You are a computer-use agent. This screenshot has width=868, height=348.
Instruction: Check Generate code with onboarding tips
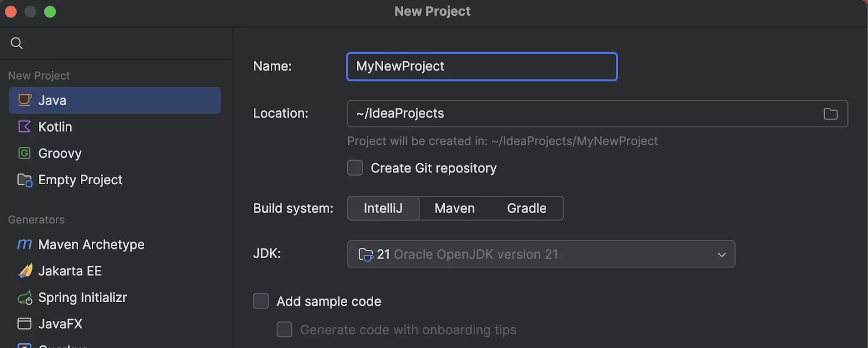pos(284,330)
